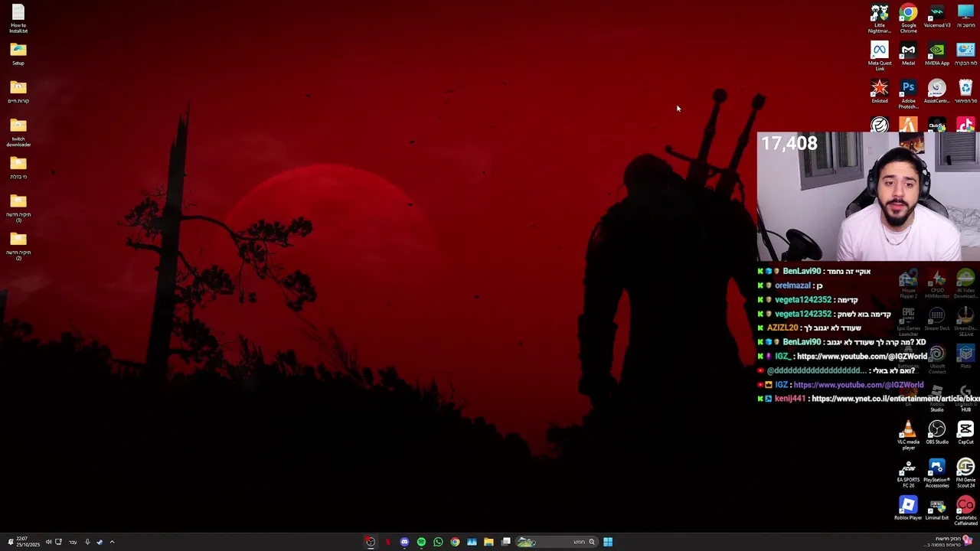Open the How to Install.txt file

point(18,19)
